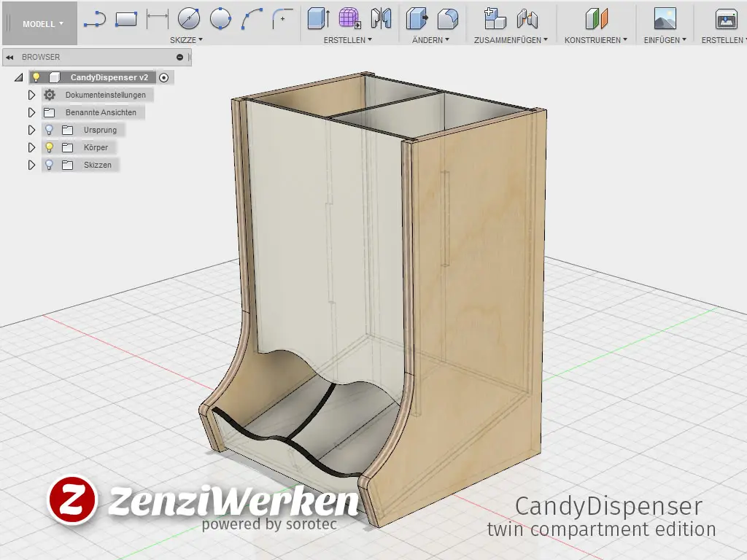The width and height of the screenshot is (747, 560).
Task: Select the Benannte Ansichten label
Action: (101, 112)
